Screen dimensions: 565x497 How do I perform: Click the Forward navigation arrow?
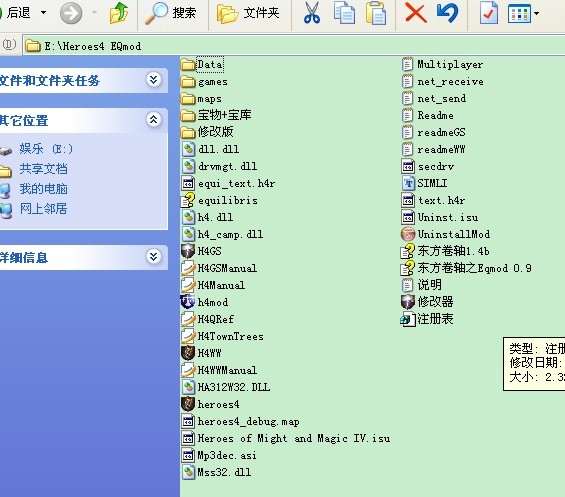(71, 13)
